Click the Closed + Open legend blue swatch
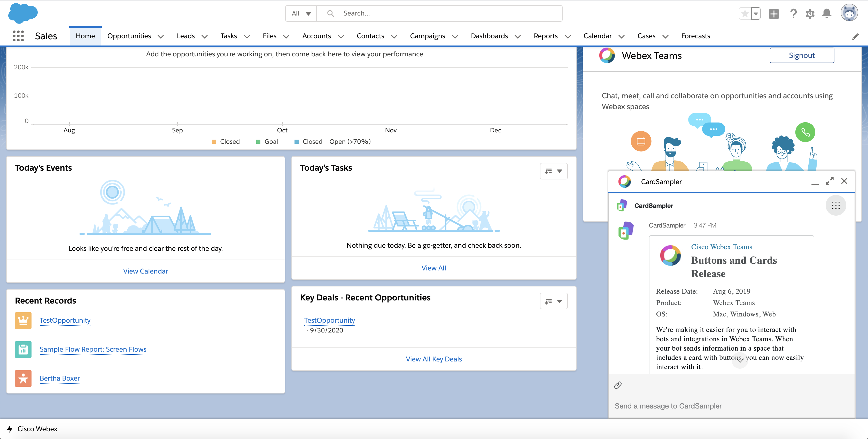This screenshot has width=868, height=439. click(297, 142)
